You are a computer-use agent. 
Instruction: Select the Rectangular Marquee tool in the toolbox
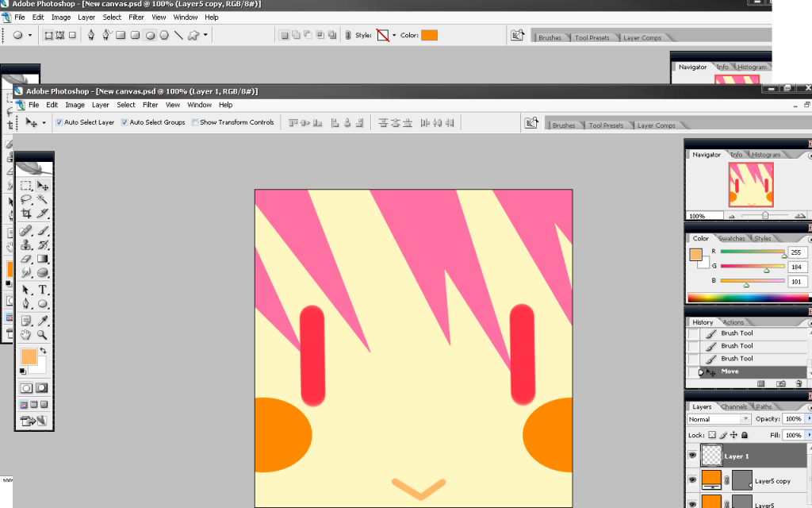pyautogui.click(x=25, y=186)
